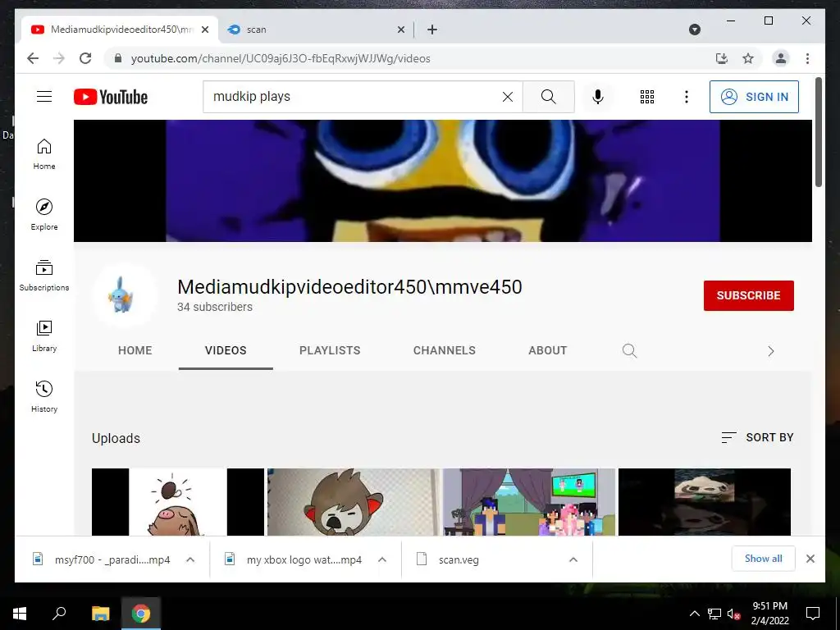This screenshot has width=840, height=630.
Task: Open Home in the sidebar
Action: (44, 154)
